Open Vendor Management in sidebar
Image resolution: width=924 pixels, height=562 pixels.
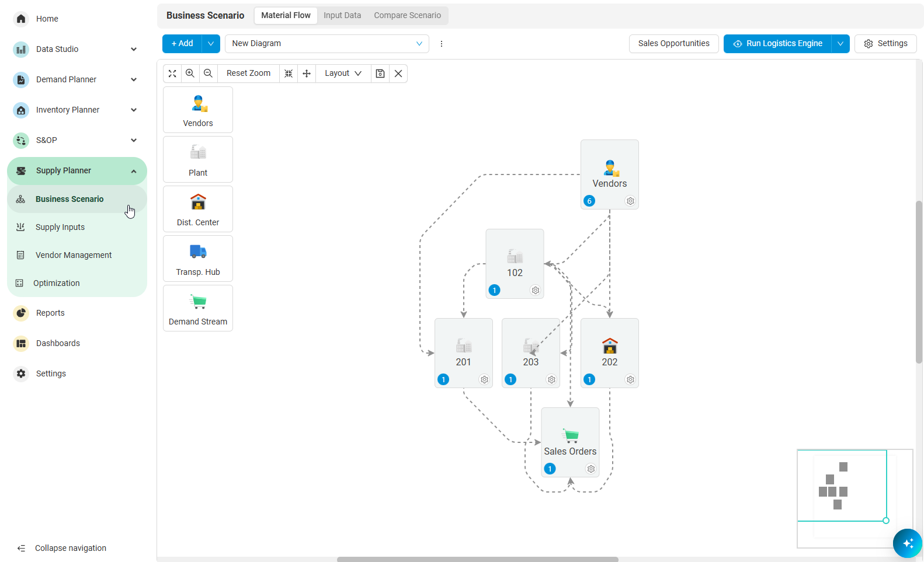pos(77,255)
